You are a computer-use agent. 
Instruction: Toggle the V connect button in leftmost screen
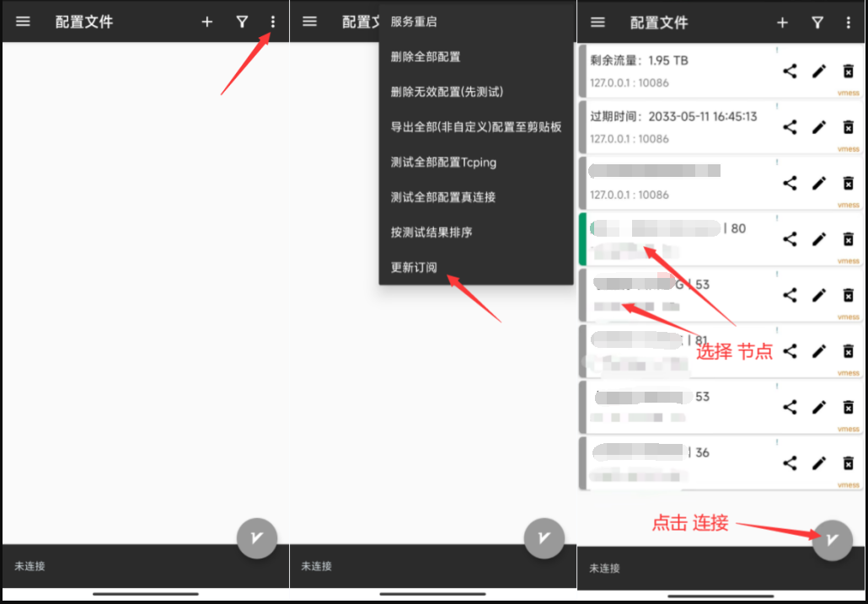(x=256, y=537)
